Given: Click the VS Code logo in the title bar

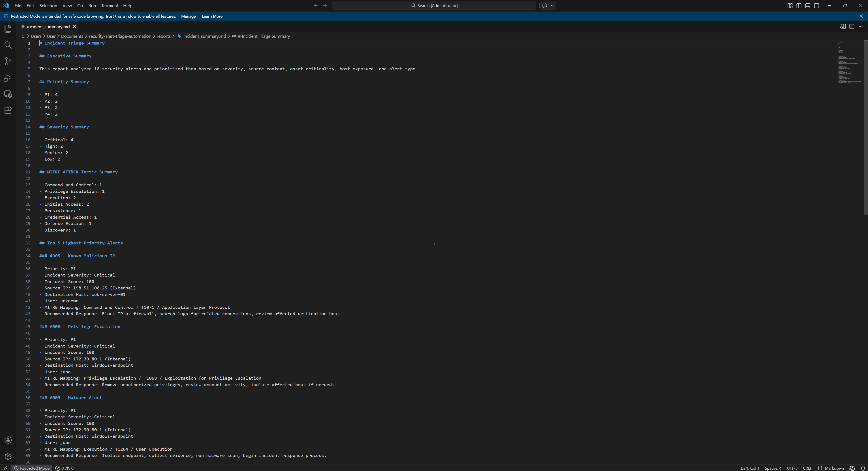Looking at the screenshot, I should (6, 5).
